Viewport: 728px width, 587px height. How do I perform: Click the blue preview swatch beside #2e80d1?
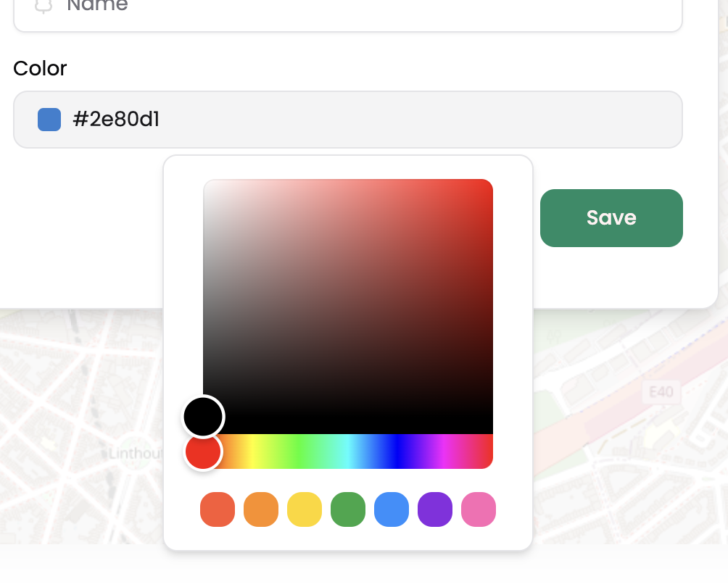pos(49,120)
